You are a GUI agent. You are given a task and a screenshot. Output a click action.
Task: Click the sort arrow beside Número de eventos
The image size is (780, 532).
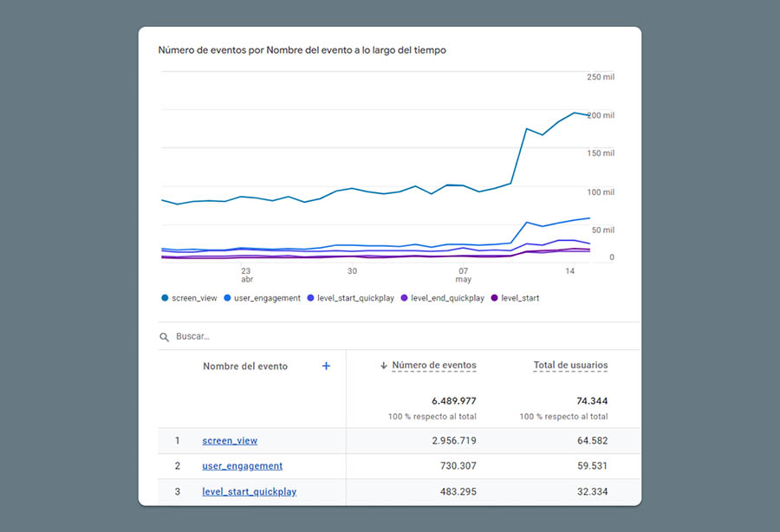click(x=383, y=366)
